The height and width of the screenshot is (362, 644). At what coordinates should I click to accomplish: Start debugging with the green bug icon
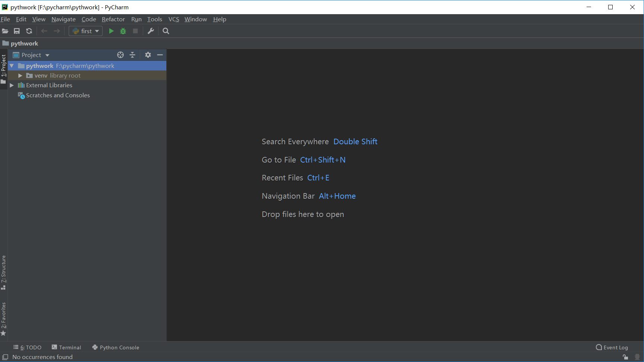pos(123,31)
